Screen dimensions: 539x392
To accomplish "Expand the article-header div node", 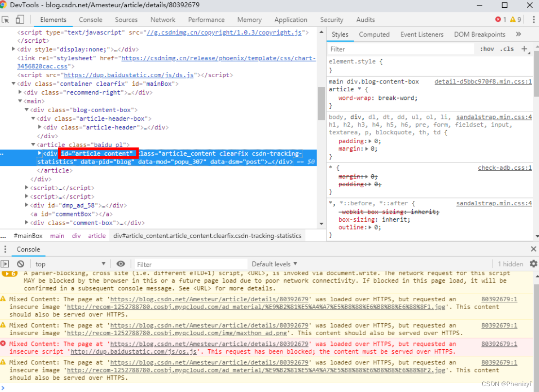I will point(39,127).
